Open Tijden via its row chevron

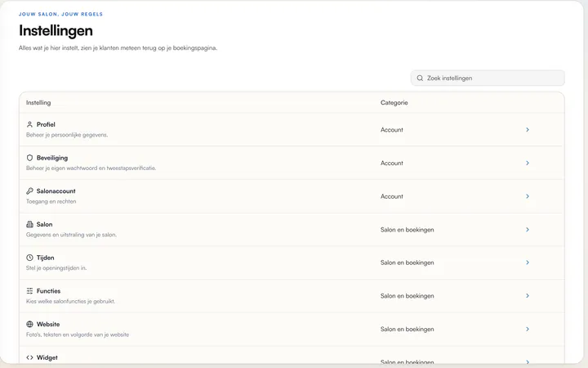pyautogui.click(x=528, y=263)
